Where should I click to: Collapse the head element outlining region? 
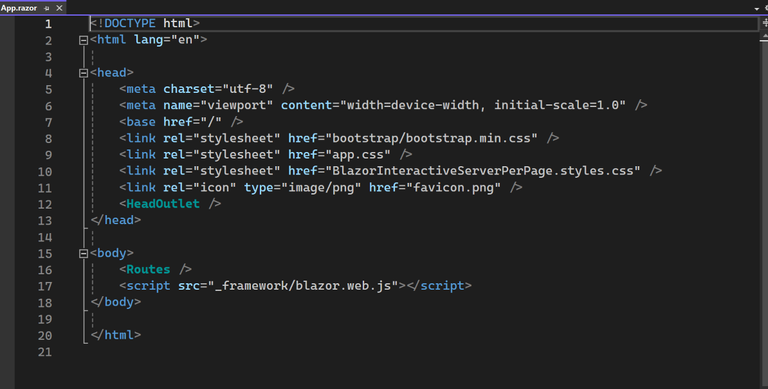[x=83, y=73]
